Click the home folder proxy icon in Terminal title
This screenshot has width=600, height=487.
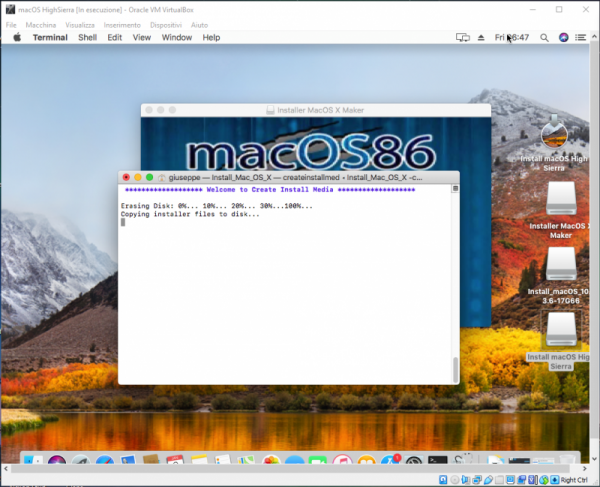pyautogui.click(x=161, y=178)
